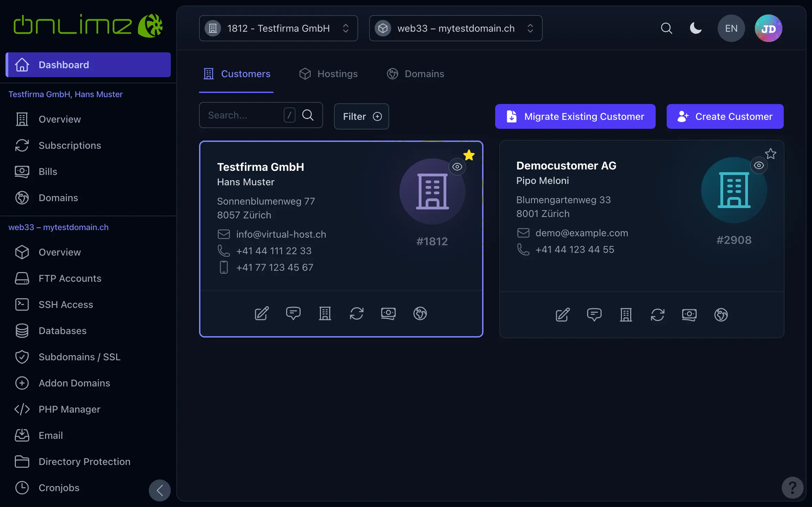Click the Testfirma GmbH building avatar
The image size is (812, 507).
pyautogui.click(x=432, y=192)
